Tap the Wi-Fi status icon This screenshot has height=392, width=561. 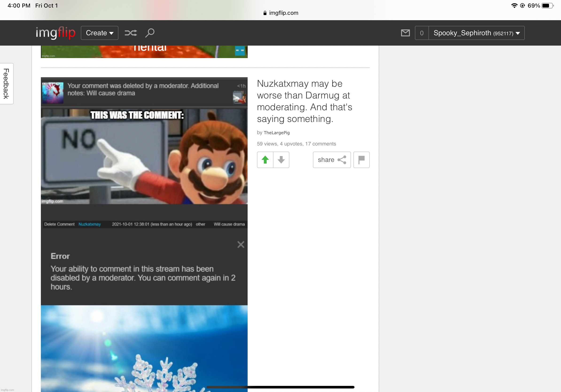click(x=514, y=6)
